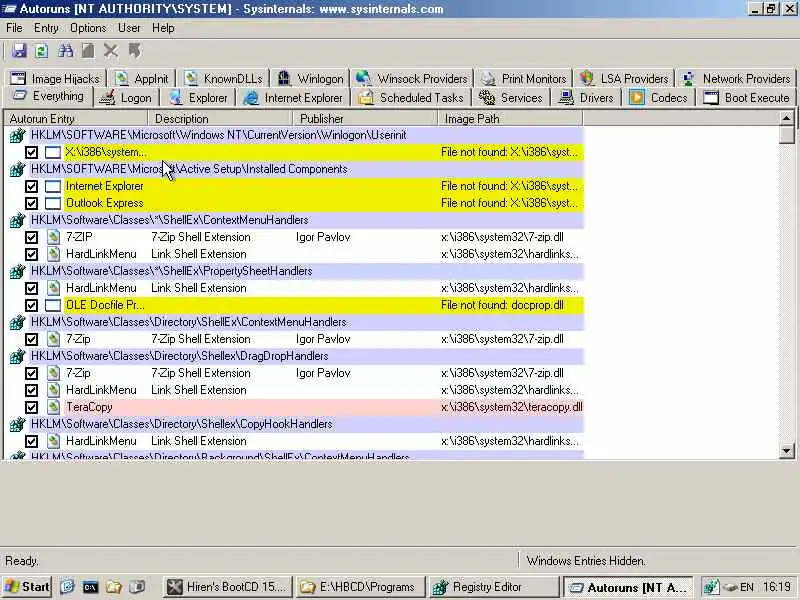Uncheck HardLinkMenu under PropertySheetHandlers
The image size is (800, 600).
point(32,289)
